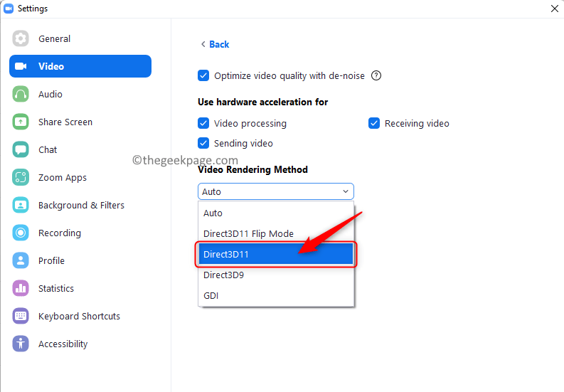
Task: Click the Video label in sidebar
Action: (x=51, y=66)
